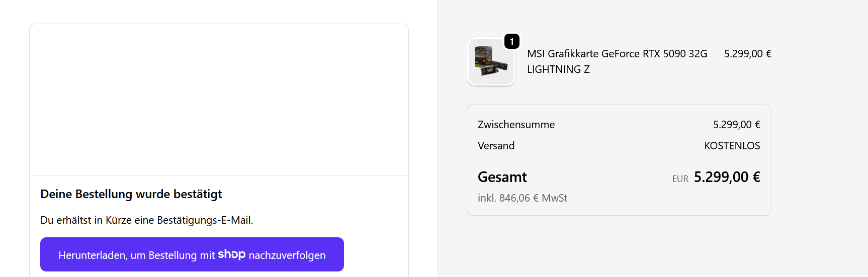Click the EUR currency code
Image resolution: width=868 pixels, height=277 pixels.
[x=680, y=179]
